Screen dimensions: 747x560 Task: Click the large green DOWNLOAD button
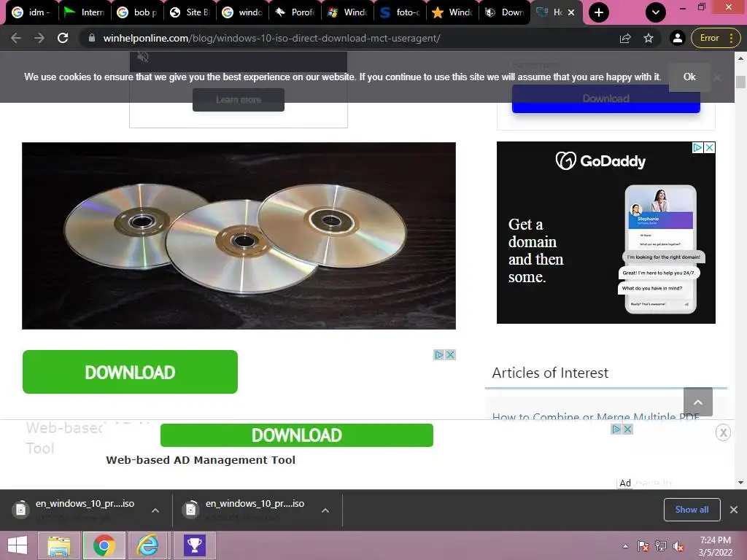coord(130,372)
